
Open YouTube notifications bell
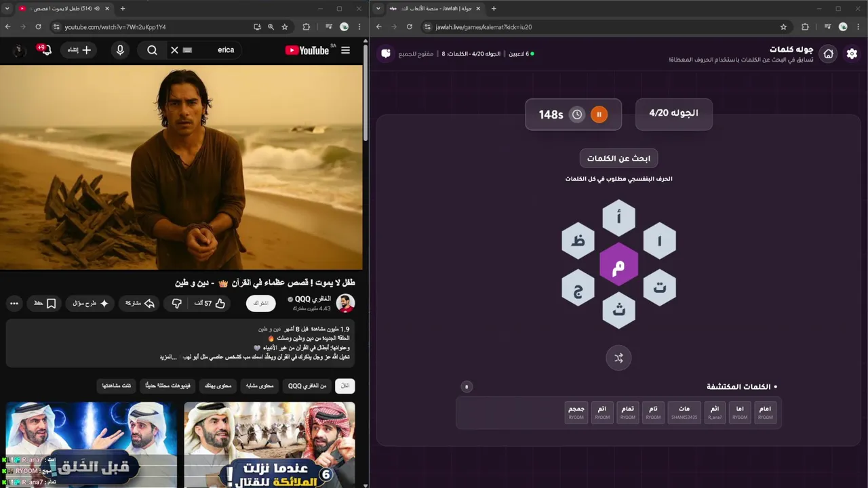46,50
